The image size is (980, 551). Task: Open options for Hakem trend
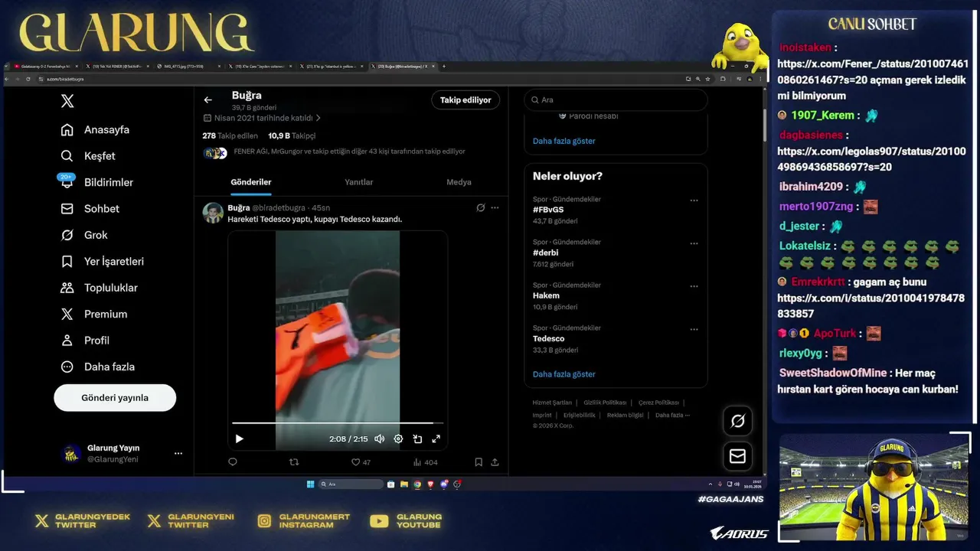click(x=694, y=286)
